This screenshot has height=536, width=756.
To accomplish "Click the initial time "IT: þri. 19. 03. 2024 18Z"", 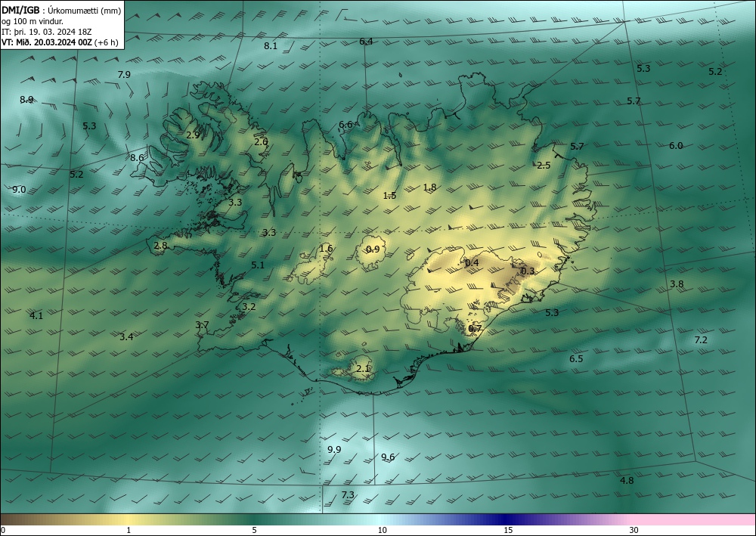I will coord(47,32).
